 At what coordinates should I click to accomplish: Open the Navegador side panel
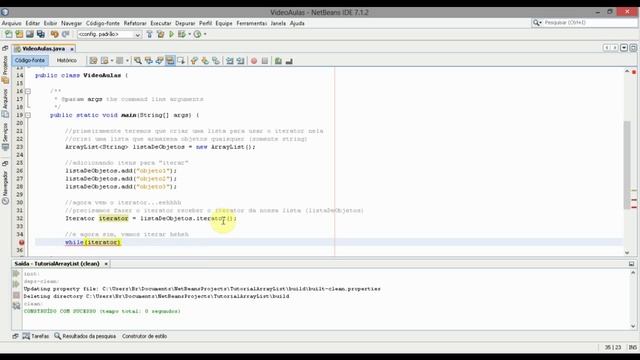5,187
